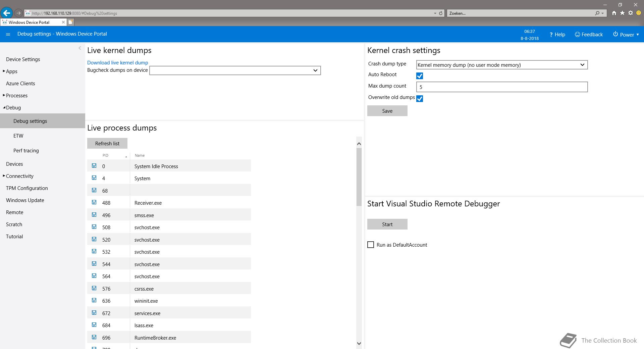Viewport: 644px width, 349px height.
Task: Go back in browser
Action: (7, 13)
